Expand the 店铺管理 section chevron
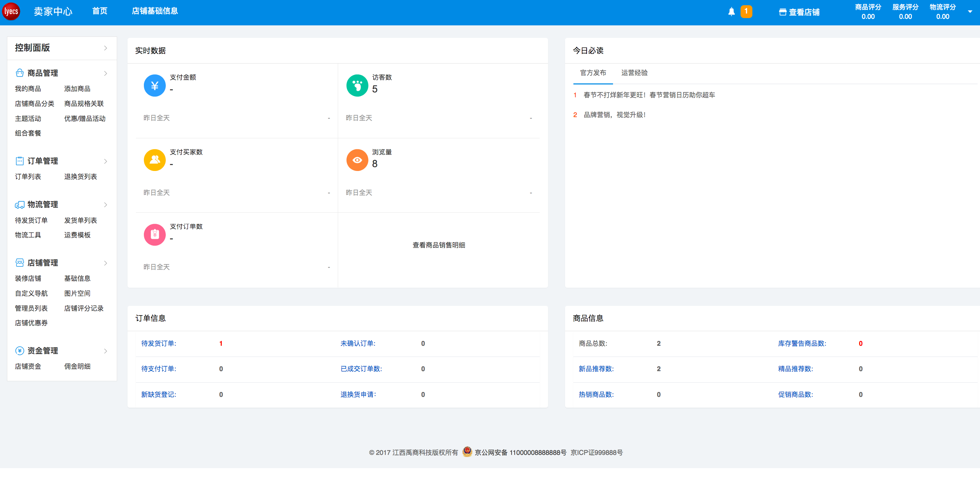The image size is (980, 490). [105, 263]
